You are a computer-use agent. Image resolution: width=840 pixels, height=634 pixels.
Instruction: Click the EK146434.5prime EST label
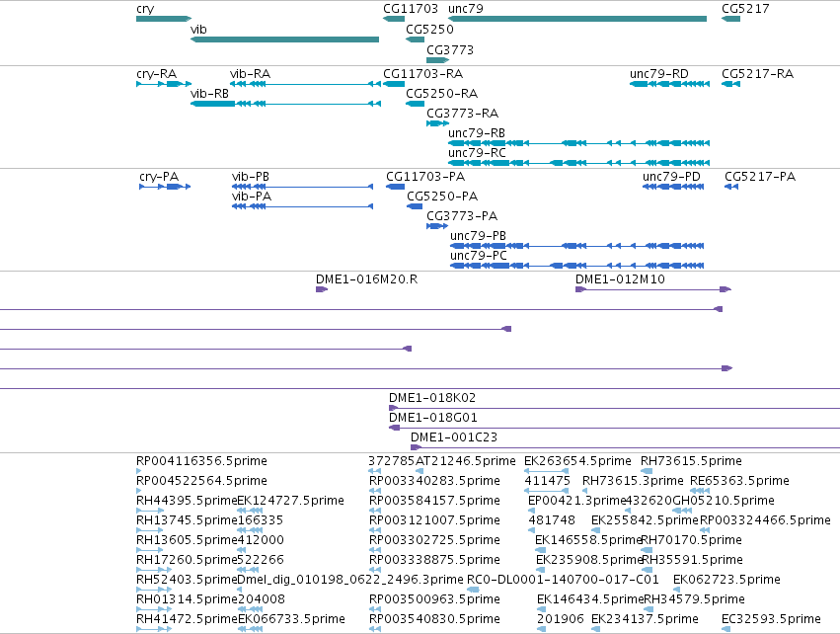pos(590,599)
